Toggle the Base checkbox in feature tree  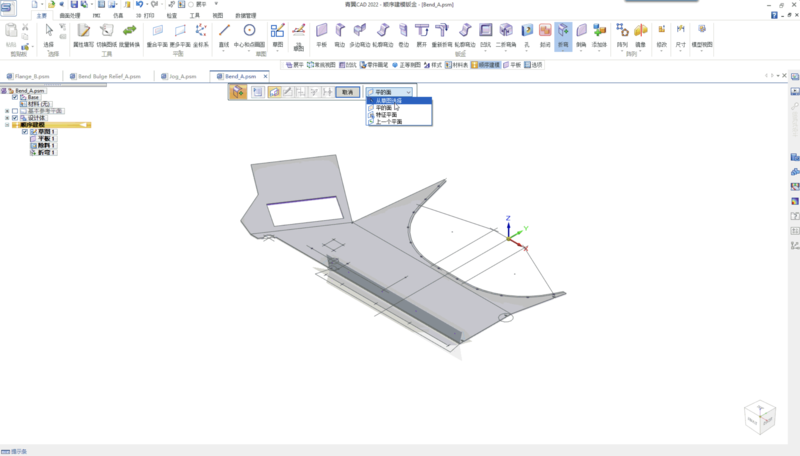coord(15,97)
